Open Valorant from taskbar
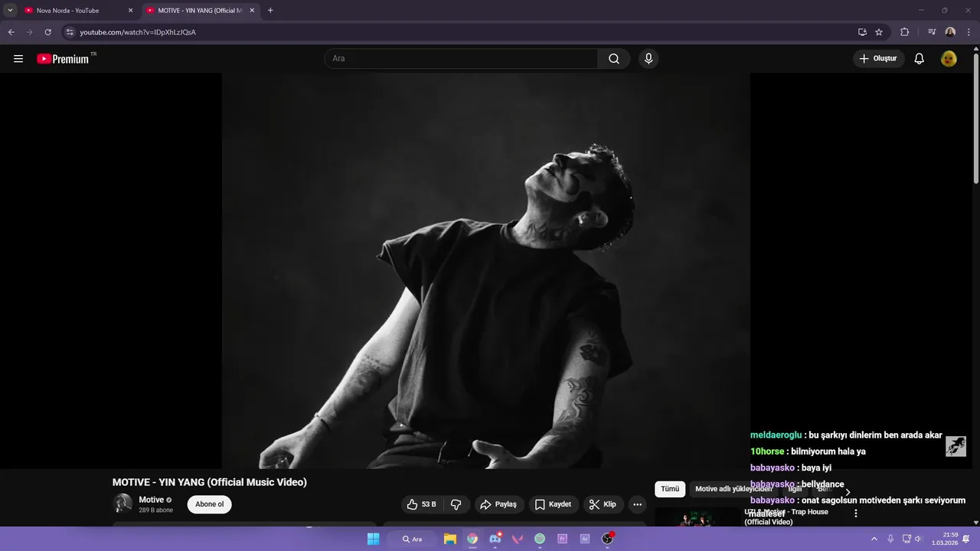This screenshot has width=980, height=551. pos(518,539)
